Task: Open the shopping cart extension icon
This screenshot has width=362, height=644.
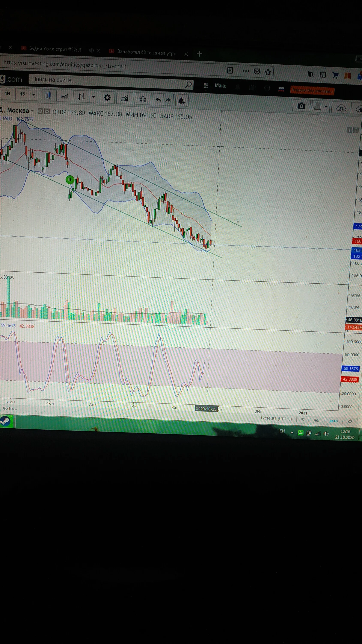Action: point(336,75)
